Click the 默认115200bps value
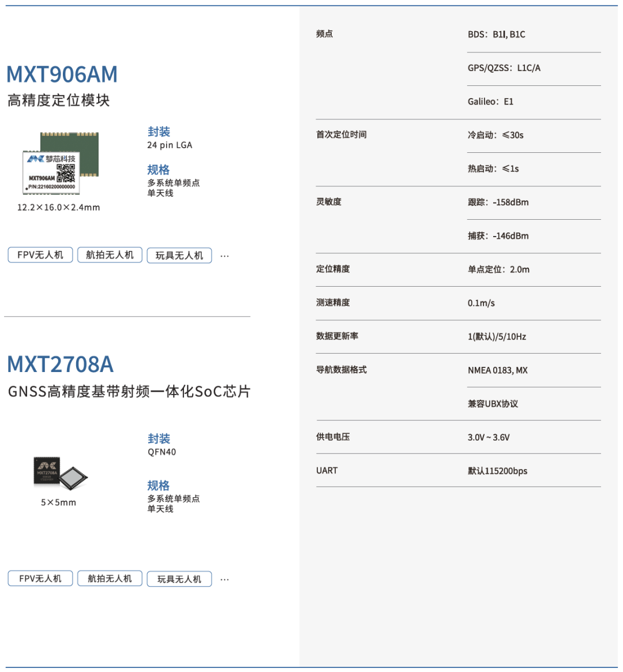The width and height of the screenshot is (623, 672). pos(498,471)
